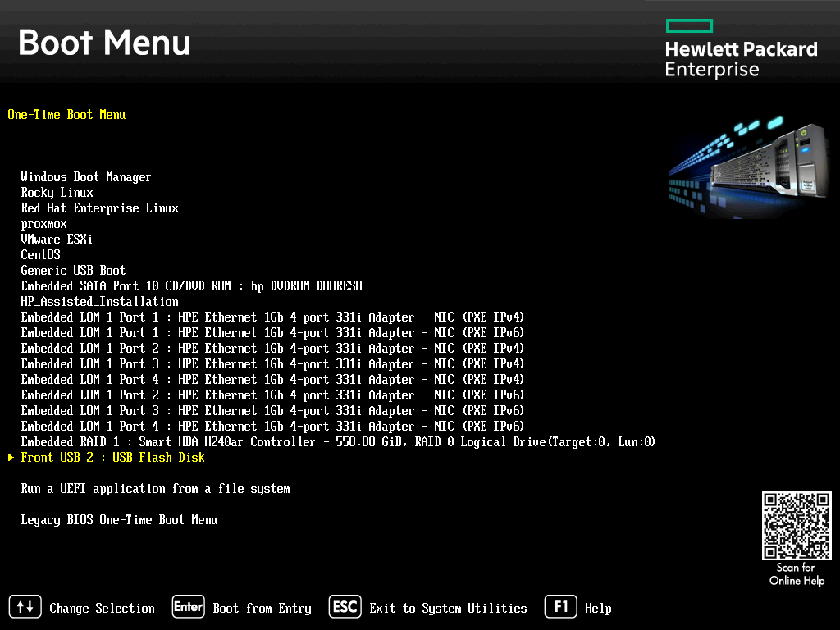This screenshot has width=840, height=630.
Task: Open Legacy BIOS One-Time Boot Menu
Action: [119, 519]
